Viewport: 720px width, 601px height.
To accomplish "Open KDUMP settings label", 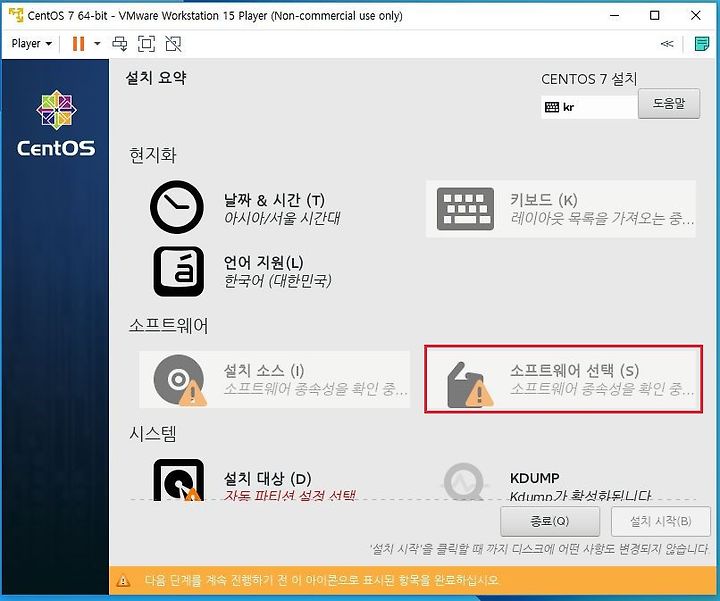I will coord(534,478).
